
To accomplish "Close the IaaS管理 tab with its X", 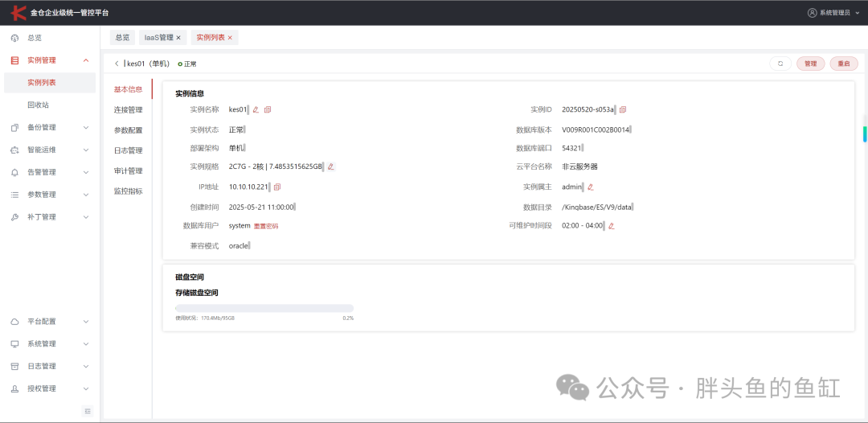I will (178, 38).
